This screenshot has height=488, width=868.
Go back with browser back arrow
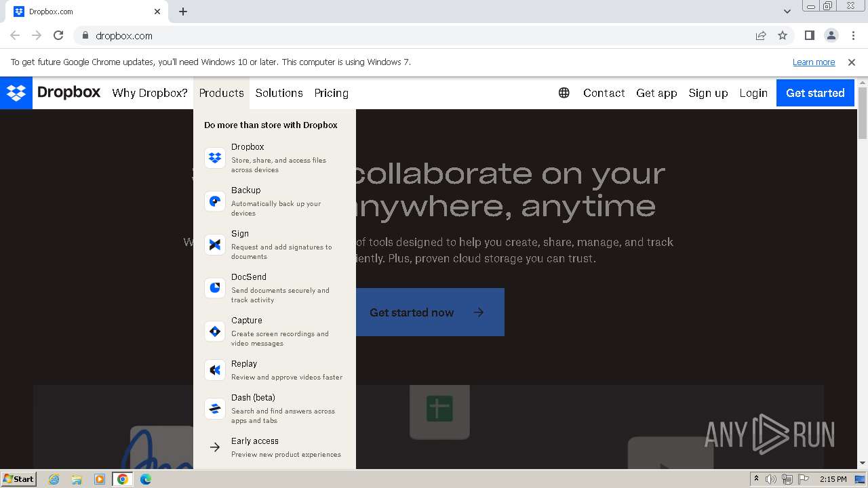click(15, 36)
